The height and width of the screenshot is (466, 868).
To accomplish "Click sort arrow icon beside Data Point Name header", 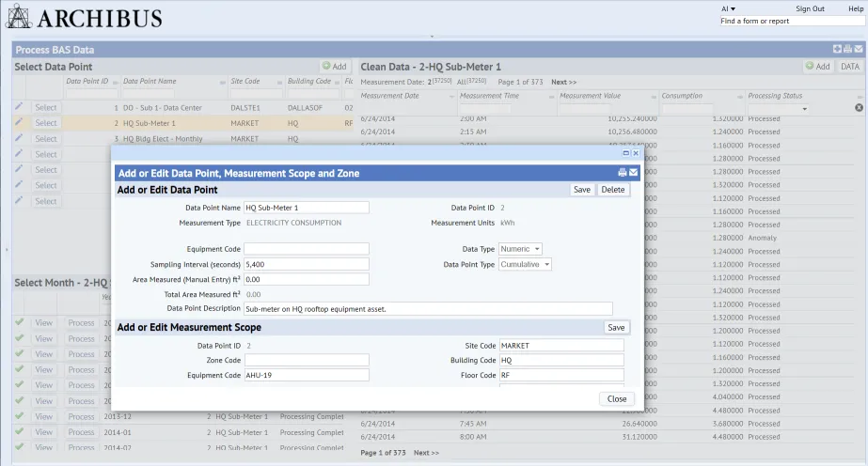I will coord(223,83).
